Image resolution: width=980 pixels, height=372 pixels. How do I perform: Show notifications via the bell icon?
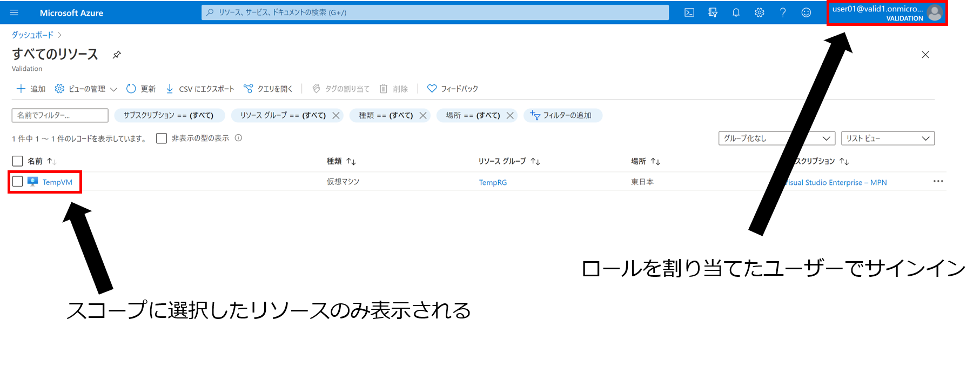[x=736, y=12]
